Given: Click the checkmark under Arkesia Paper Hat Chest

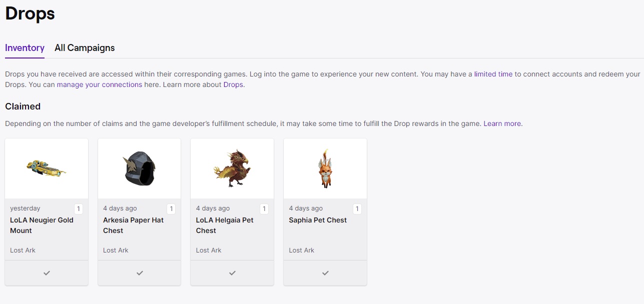Looking at the screenshot, I should [x=140, y=273].
